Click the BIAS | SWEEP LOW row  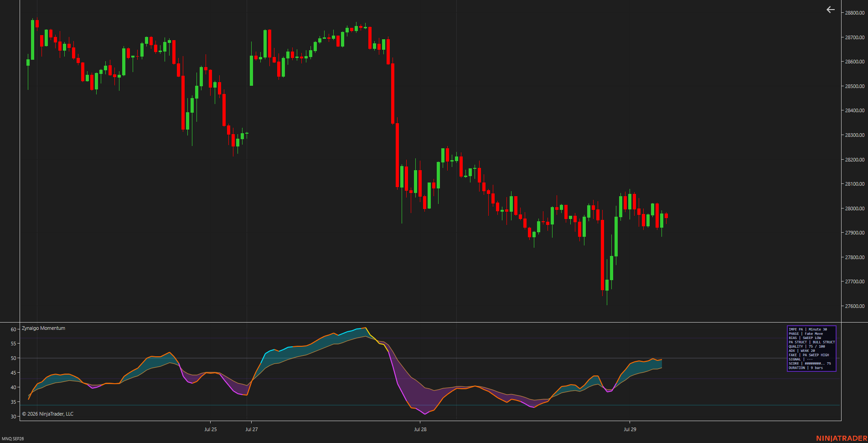805,338
